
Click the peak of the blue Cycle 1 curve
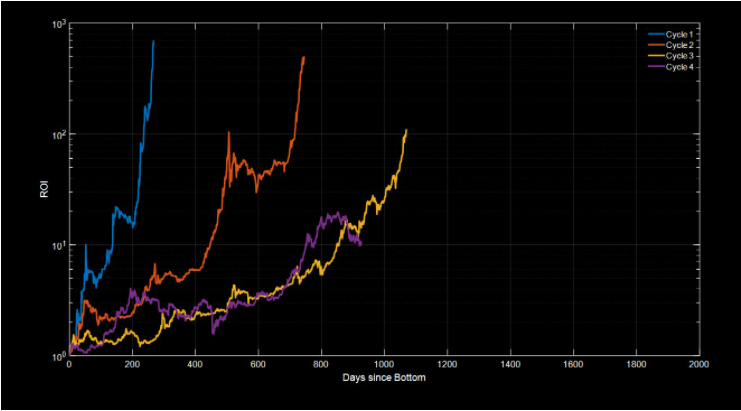pyautogui.click(x=153, y=41)
